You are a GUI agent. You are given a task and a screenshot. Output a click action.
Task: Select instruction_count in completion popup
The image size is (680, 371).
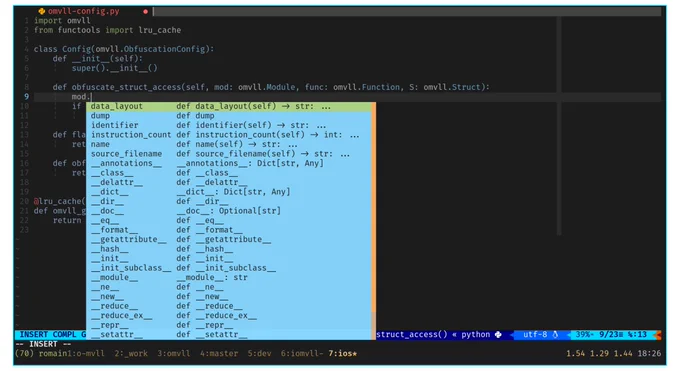229,135
